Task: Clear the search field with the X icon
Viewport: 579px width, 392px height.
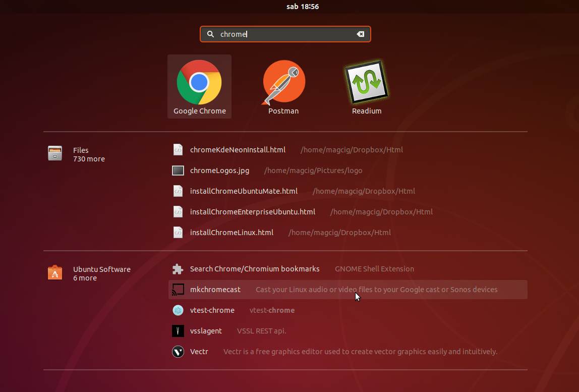Action: (x=361, y=34)
